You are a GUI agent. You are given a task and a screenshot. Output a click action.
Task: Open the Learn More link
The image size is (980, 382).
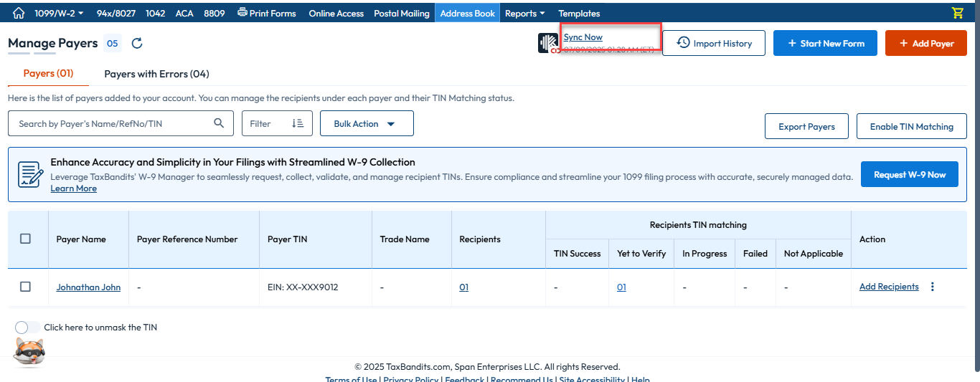73,188
